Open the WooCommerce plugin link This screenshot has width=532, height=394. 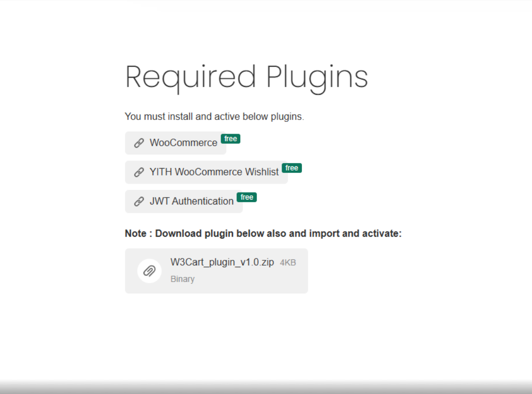176,143
